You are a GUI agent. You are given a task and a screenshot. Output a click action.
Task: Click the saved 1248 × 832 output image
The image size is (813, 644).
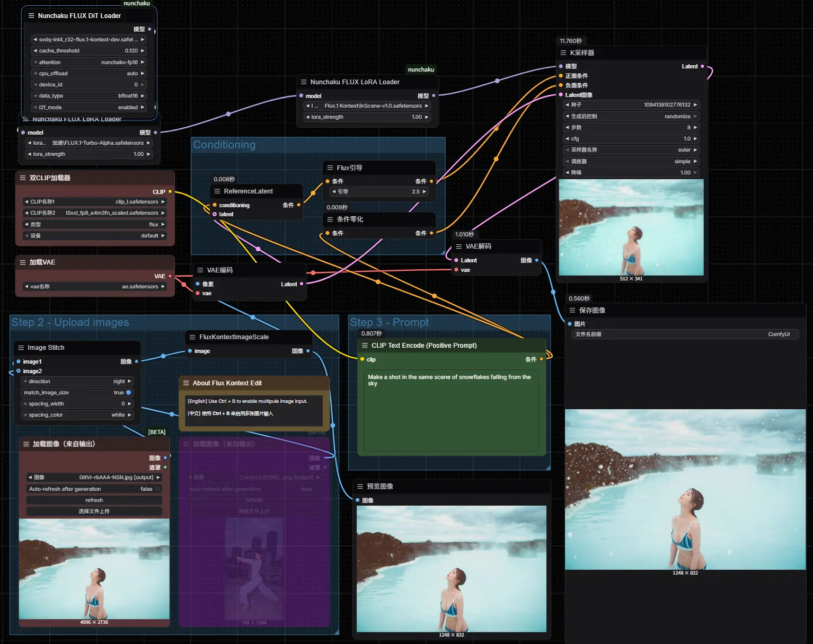pos(685,489)
